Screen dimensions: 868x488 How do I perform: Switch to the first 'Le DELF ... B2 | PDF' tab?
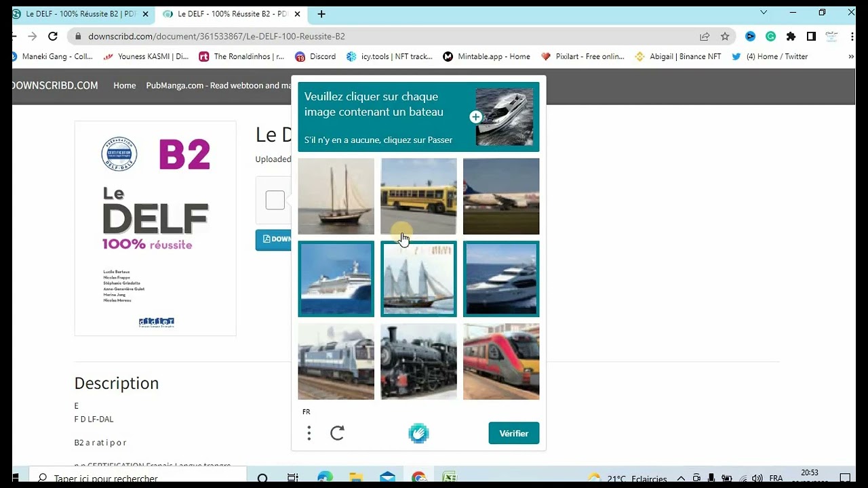point(80,14)
